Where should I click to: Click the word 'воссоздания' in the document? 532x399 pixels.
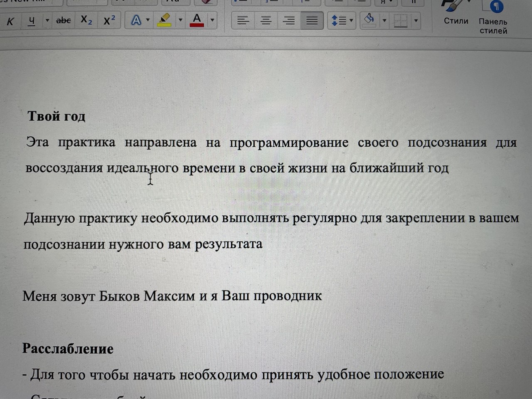tap(64, 168)
